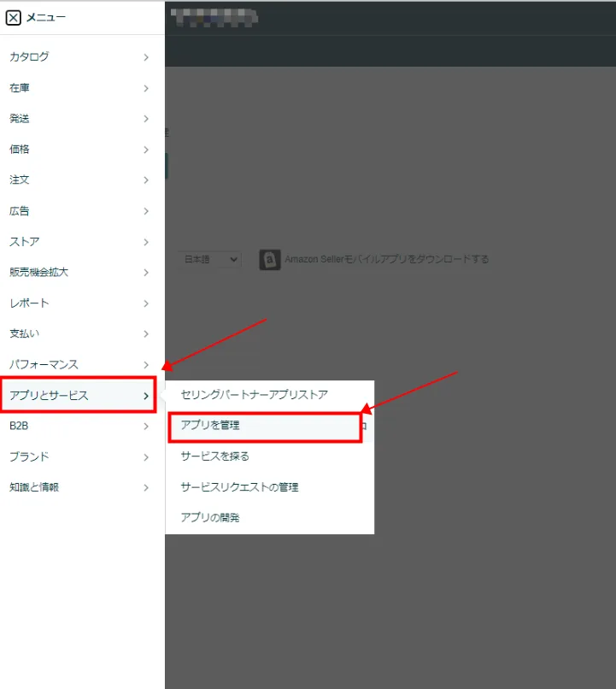The image size is (616, 689).
Task: Open the 発送 menu item
Action: [x=82, y=119]
